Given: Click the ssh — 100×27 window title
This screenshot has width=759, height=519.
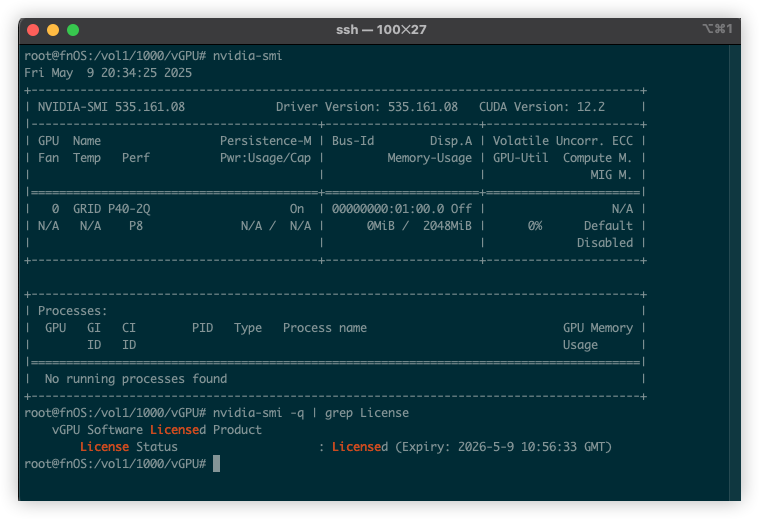Looking at the screenshot, I should tap(381, 30).
